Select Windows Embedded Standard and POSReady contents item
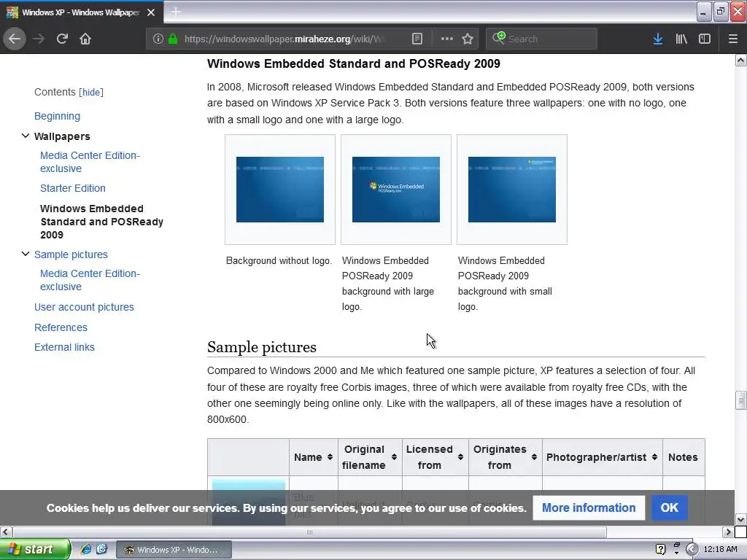The width and height of the screenshot is (747, 560). (x=102, y=222)
